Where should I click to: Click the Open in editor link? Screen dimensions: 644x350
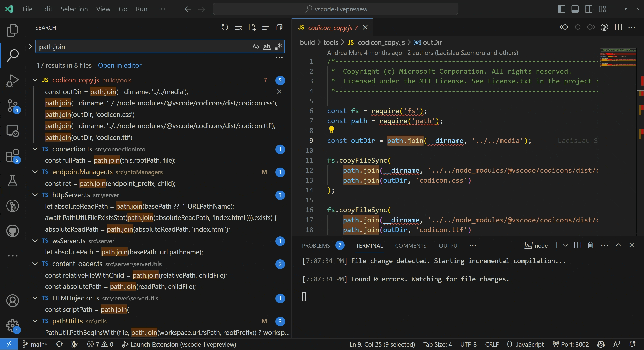[x=119, y=65]
